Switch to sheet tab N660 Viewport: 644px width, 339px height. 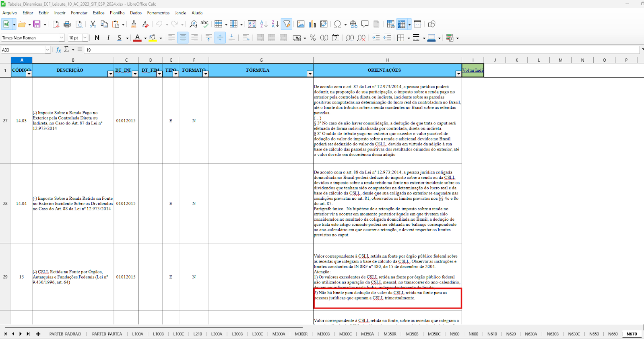[x=613, y=334]
